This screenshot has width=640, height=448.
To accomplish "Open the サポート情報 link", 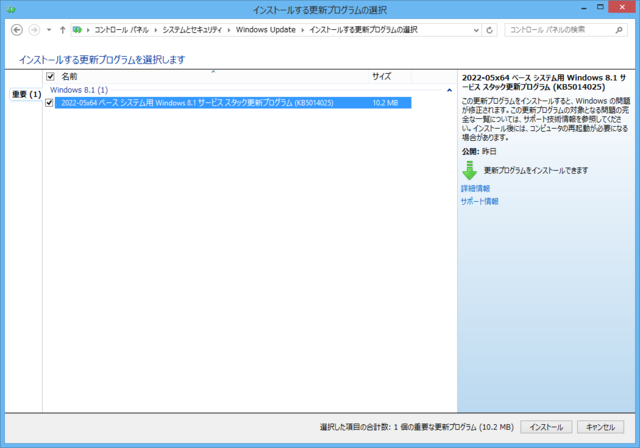I will coord(480,202).
